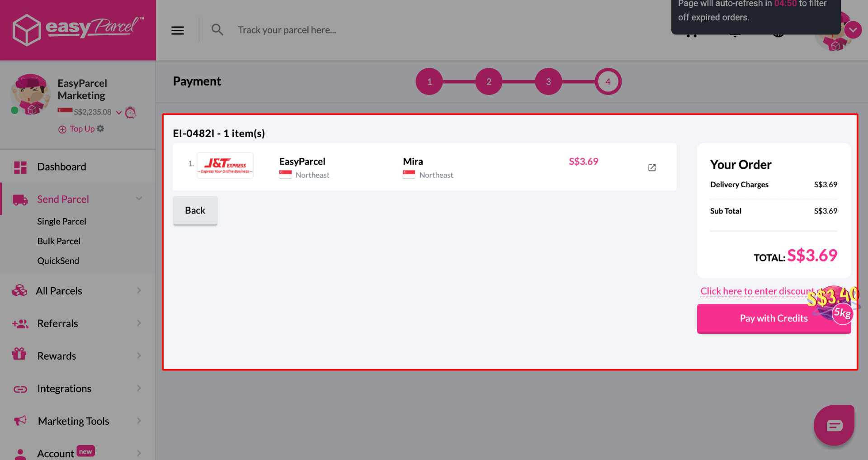Screen dimensions: 868x460
Task: Select the Dashboard icon in sidebar
Action: (x=20, y=166)
